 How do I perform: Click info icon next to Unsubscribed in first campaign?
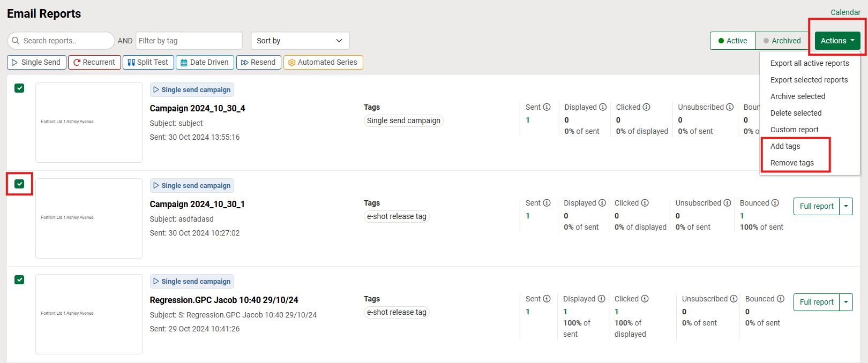729,107
